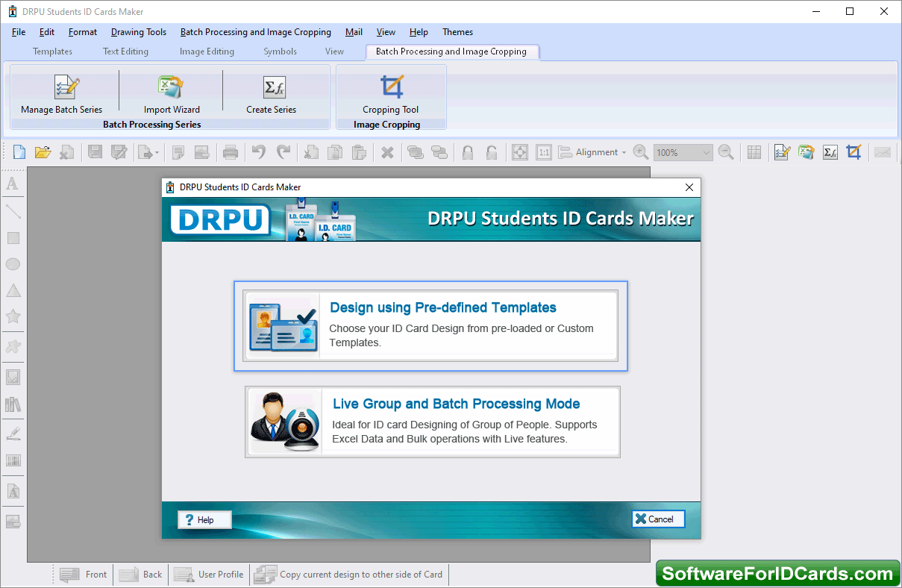Choose Design using Pre-defined Templates

431,326
